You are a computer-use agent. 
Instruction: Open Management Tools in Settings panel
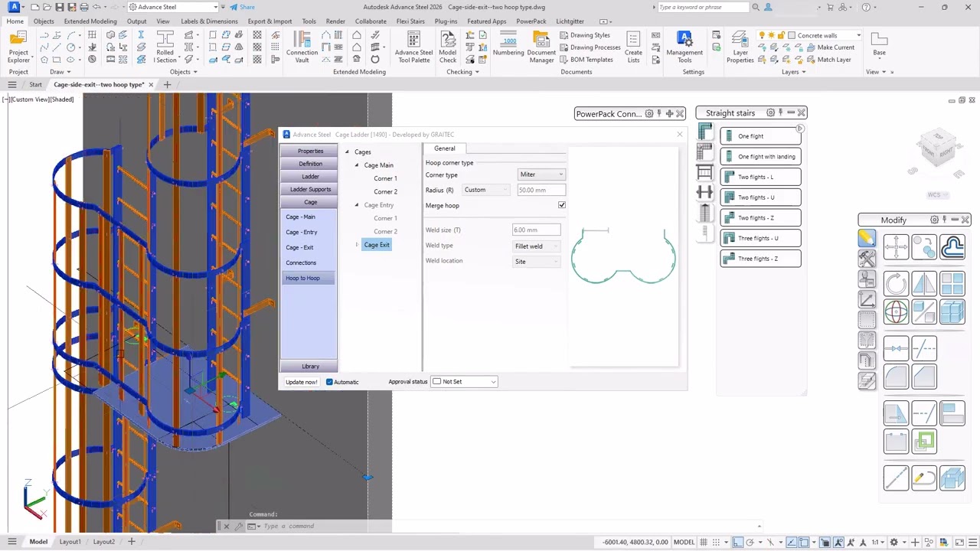[x=684, y=47]
